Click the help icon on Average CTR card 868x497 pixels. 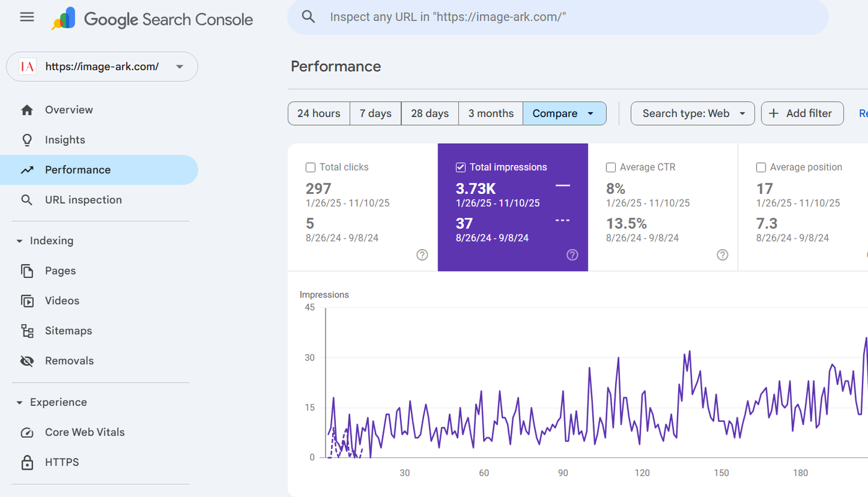point(722,255)
